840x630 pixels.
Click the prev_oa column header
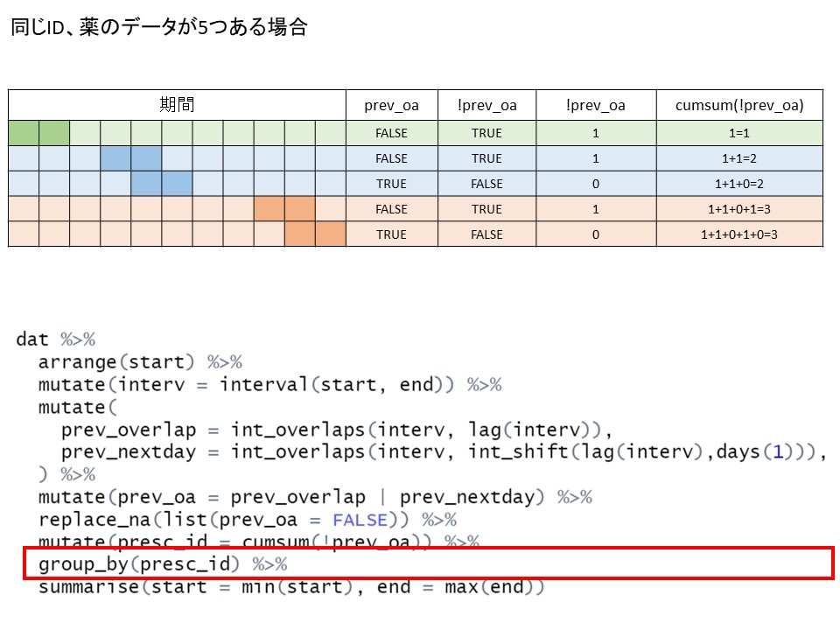click(391, 105)
